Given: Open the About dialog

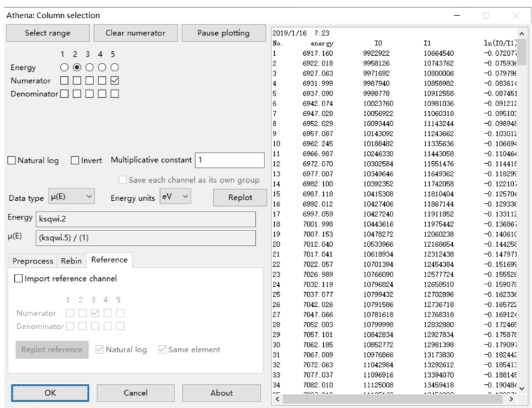Looking at the screenshot, I should (x=221, y=392).
